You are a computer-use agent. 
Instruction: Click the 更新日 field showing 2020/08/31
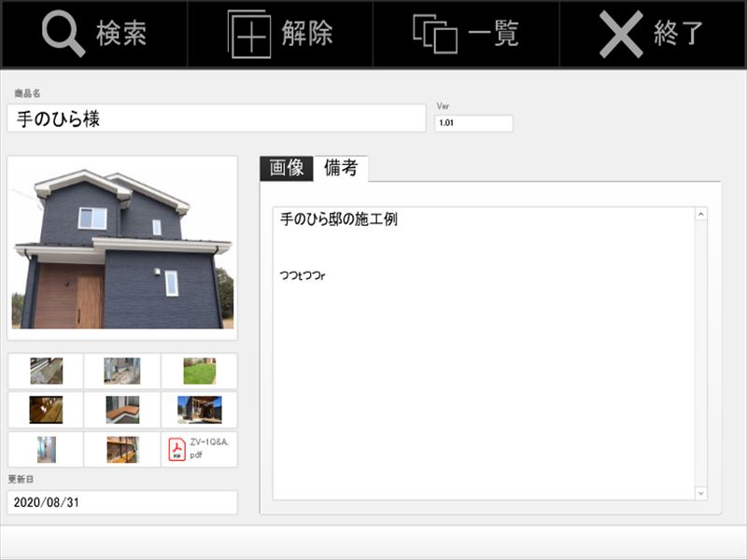tap(122, 502)
